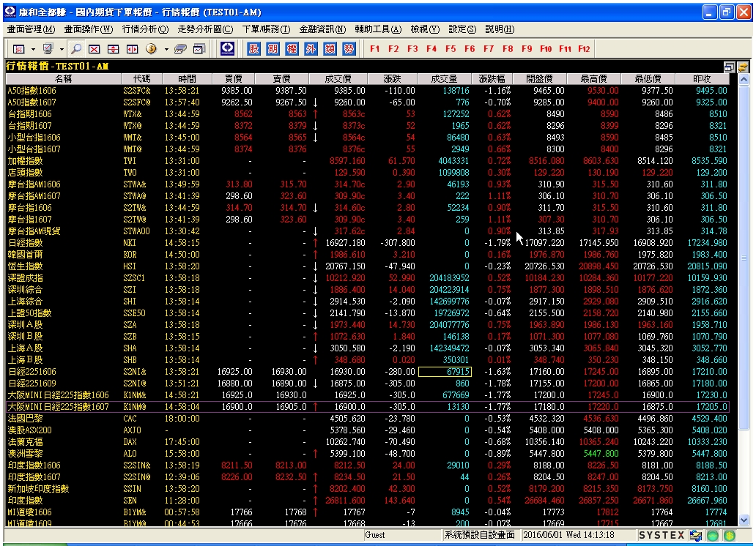The image size is (756, 546).
Task: Open the 行情分析(Q) menu
Action: tap(146, 29)
